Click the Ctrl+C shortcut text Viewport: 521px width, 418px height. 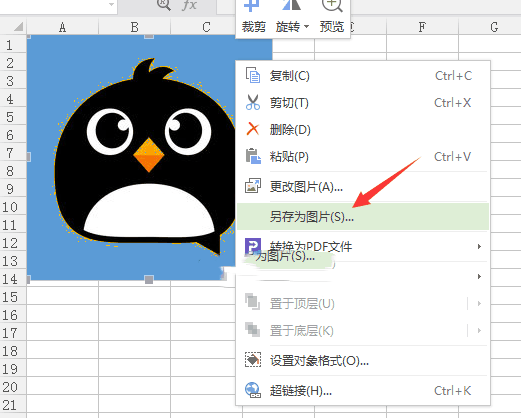(453, 76)
